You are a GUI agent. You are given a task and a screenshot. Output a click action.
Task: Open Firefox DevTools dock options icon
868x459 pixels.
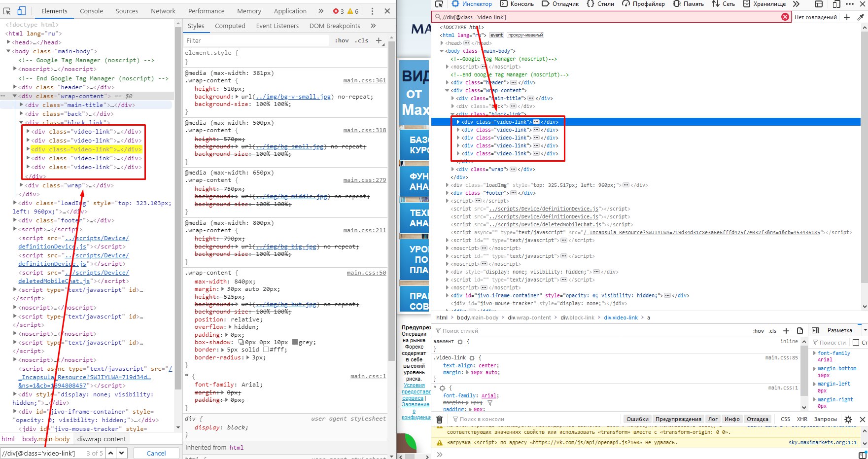click(819, 4)
